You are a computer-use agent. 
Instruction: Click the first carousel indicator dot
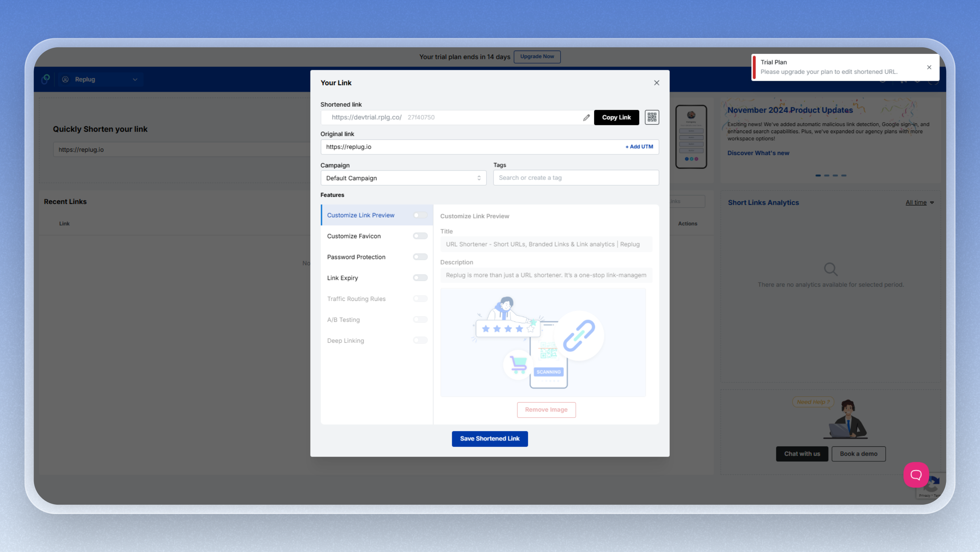coord(818,175)
